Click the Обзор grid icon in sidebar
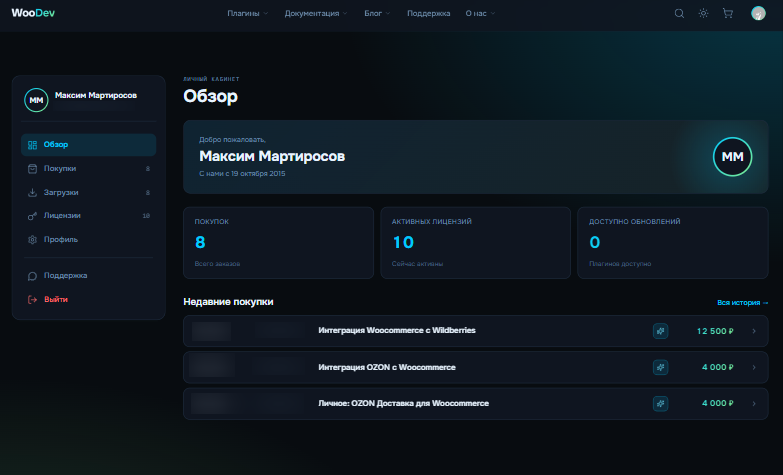The height and width of the screenshot is (475, 783). pos(32,145)
